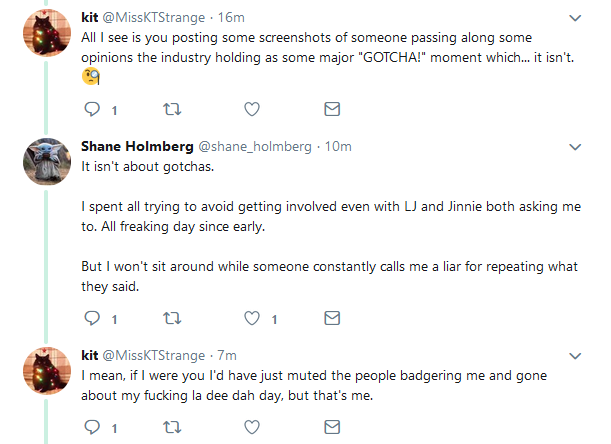
Task: Like Shane Holmberg's tweet with one like
Action: (x=252, y=318)
